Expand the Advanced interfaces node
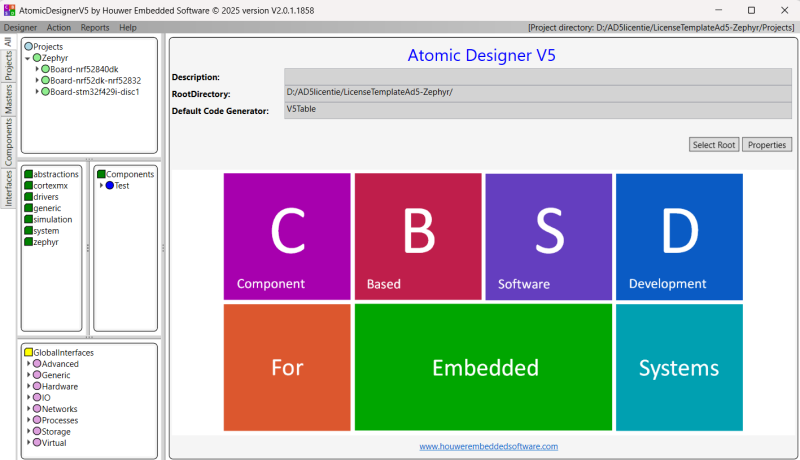Viewport: 800px width, 460px height. pyautogui.click(x=29, y=364)
